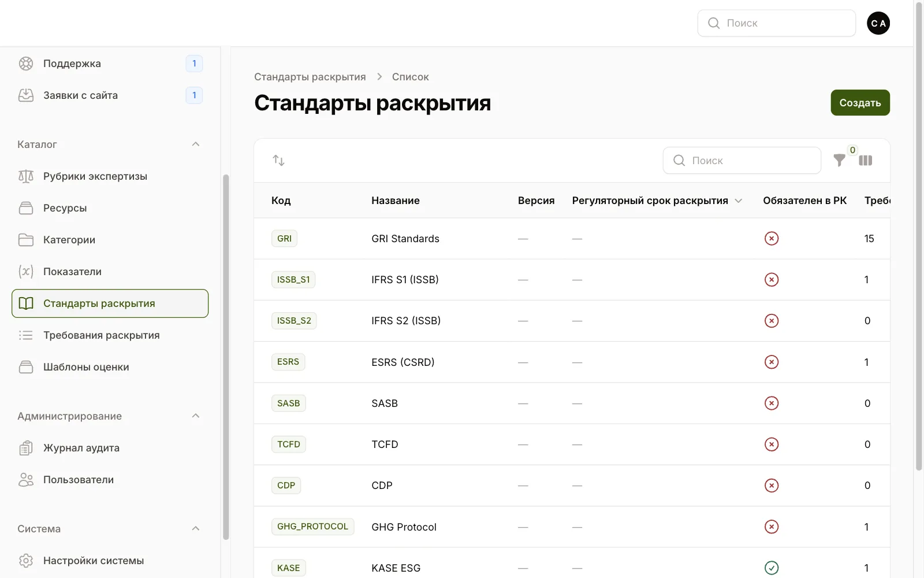This screenshot has height=578, width=924.
Task: Click the ISSB_S2 code badge
Action: point(294,321)
